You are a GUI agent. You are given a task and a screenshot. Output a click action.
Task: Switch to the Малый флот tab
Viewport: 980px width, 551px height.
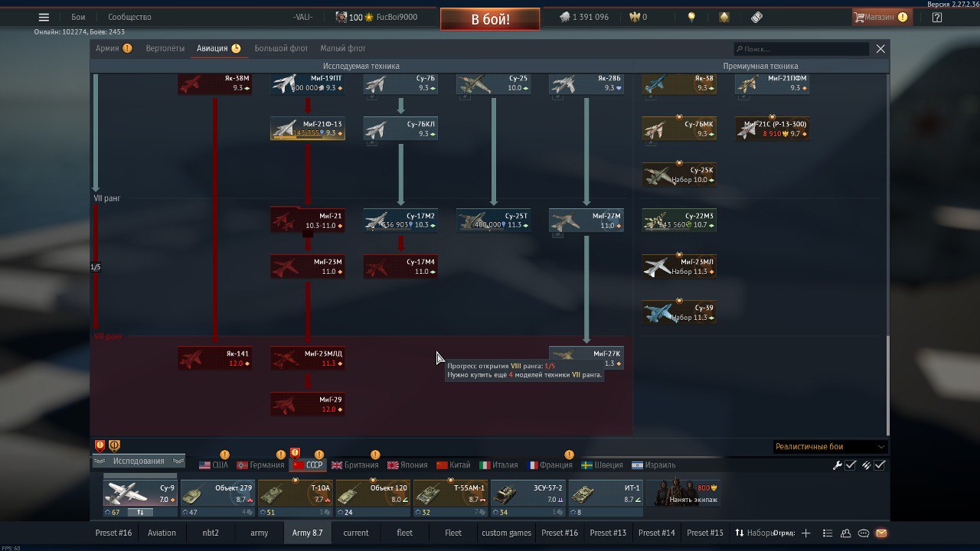343,48
